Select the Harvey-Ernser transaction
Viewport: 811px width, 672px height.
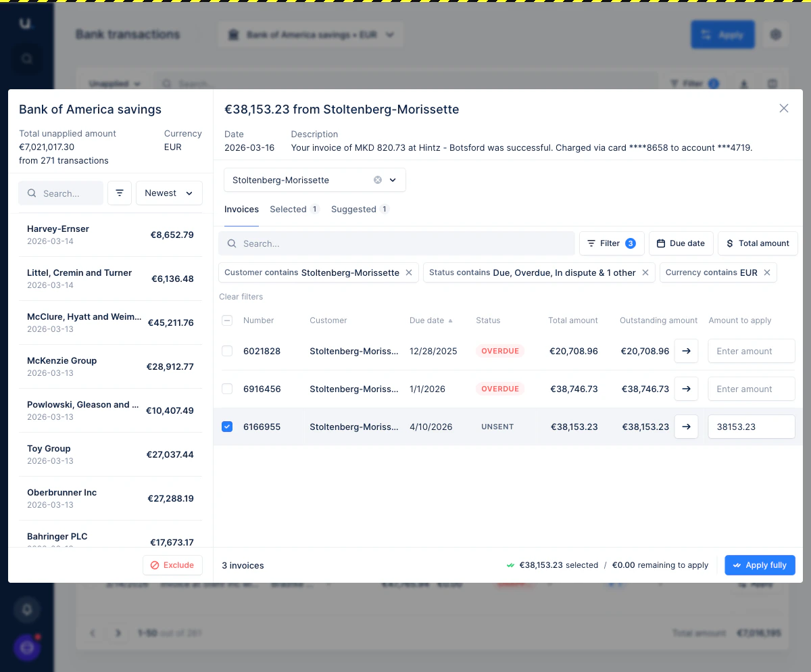pyautogui.click(x=110, y=235)
